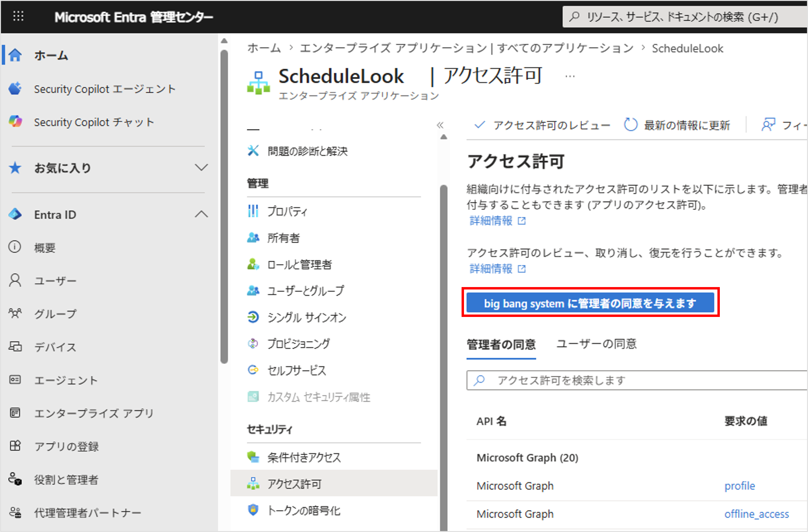Click the 代理管理者パートナー icon
Image resolution: width=808 pixels, height=532 pixels.
pyautogui.click(x=15, y=512)
